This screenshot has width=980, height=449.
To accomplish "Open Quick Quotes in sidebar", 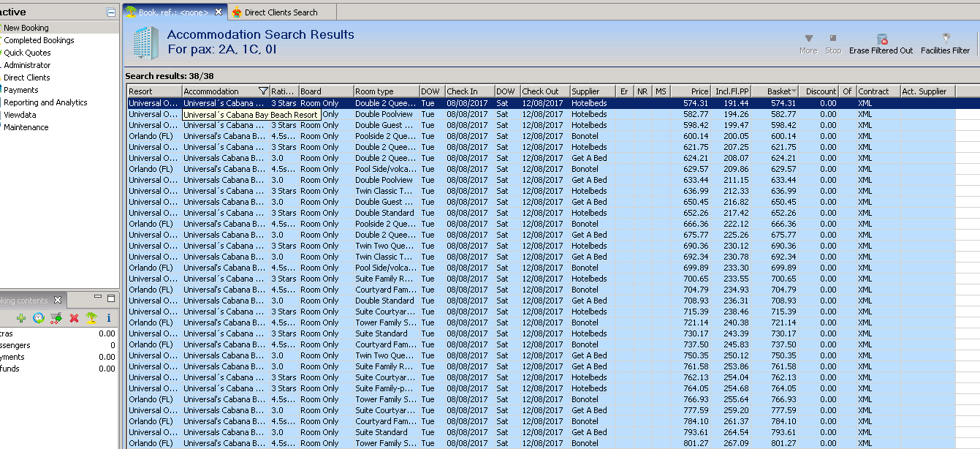I will click(x=27, y=53).
